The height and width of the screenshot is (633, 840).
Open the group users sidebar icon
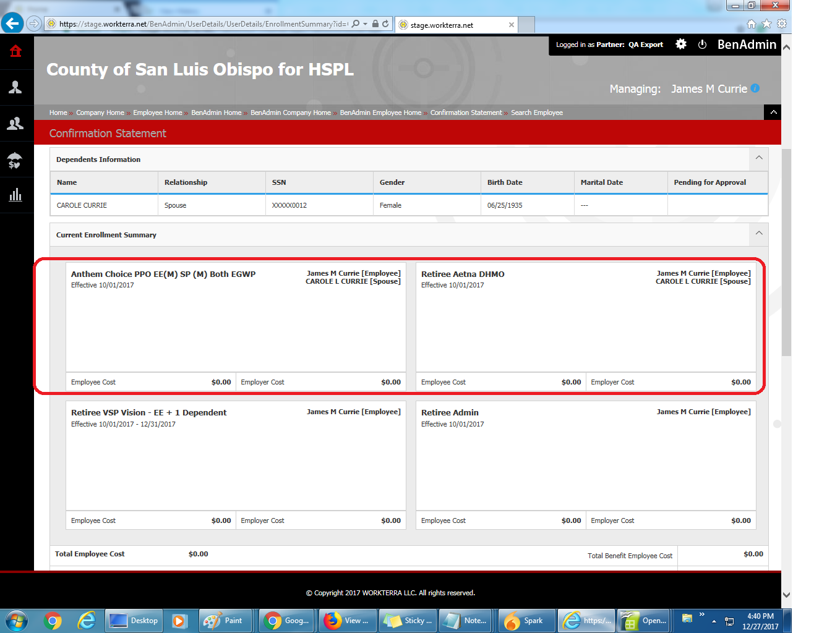15,124
